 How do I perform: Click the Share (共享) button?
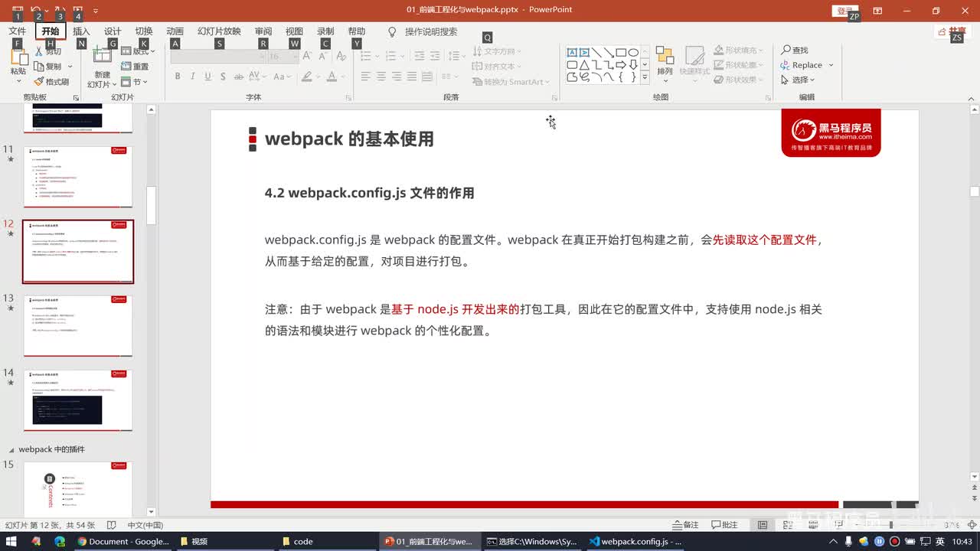tap(952, 31)
